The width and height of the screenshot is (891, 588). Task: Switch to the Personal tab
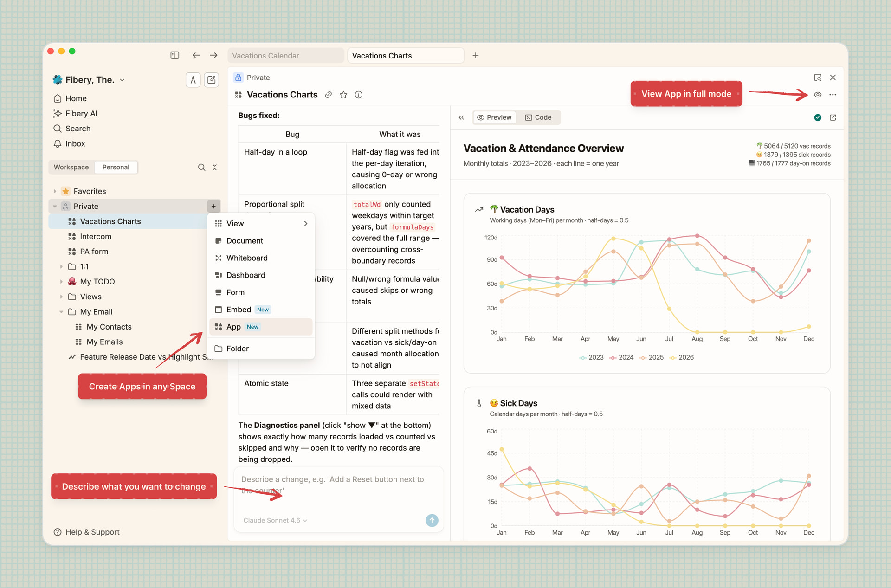tap(116, 167)
